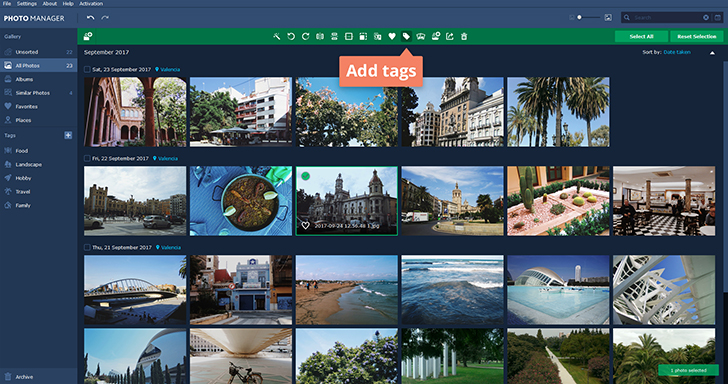Open the File menu
This screenshot has height=384, width=728.
6,4
